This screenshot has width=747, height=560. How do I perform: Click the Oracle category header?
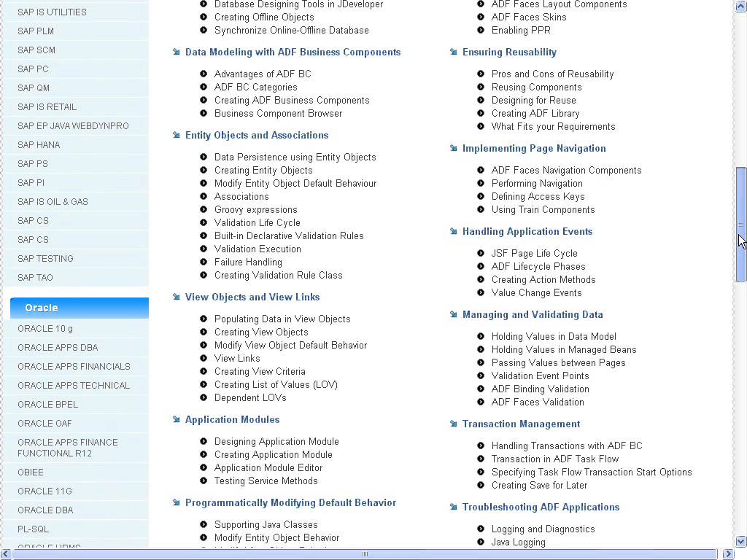[79, 308]
